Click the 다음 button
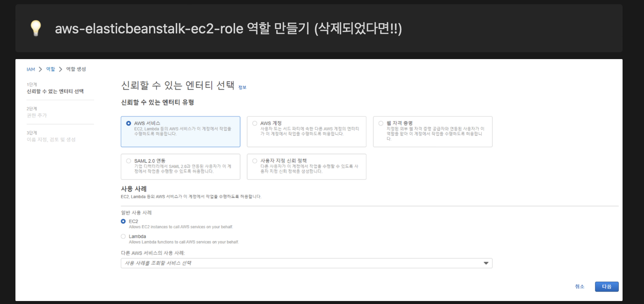644x304 pixels. click(x=607, y=286)
